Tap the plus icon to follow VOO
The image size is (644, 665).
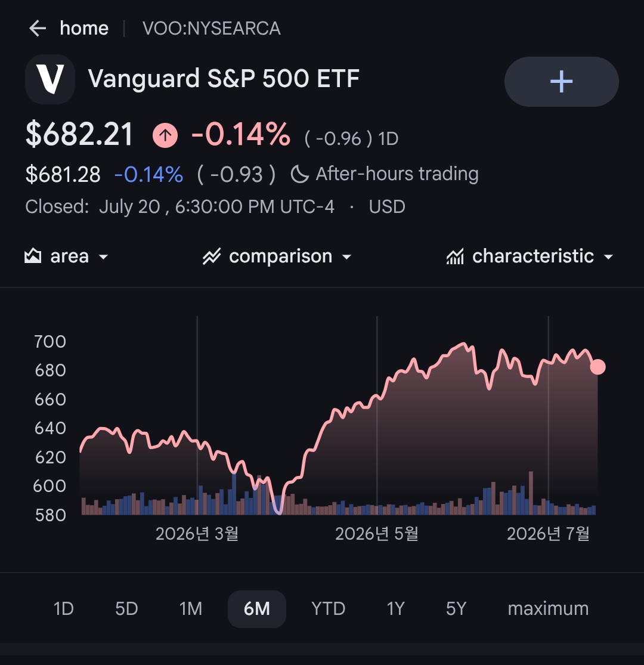tap(561, 82)
